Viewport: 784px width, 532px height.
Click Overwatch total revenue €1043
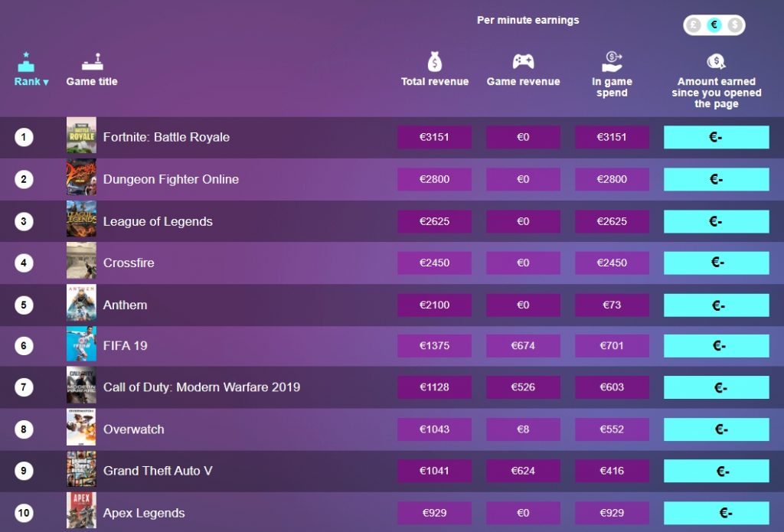[x=435, y=429]
